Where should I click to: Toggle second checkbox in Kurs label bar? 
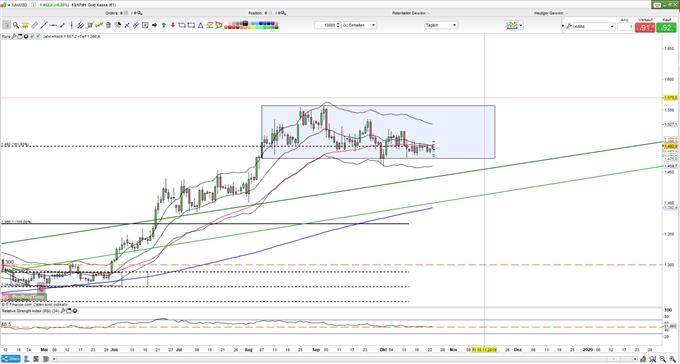coord(38,36)
